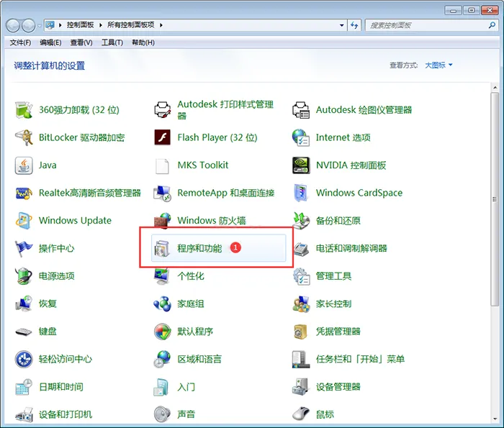
Task: Open the NVIDIA 控制面板 icon
Action: 301,165
